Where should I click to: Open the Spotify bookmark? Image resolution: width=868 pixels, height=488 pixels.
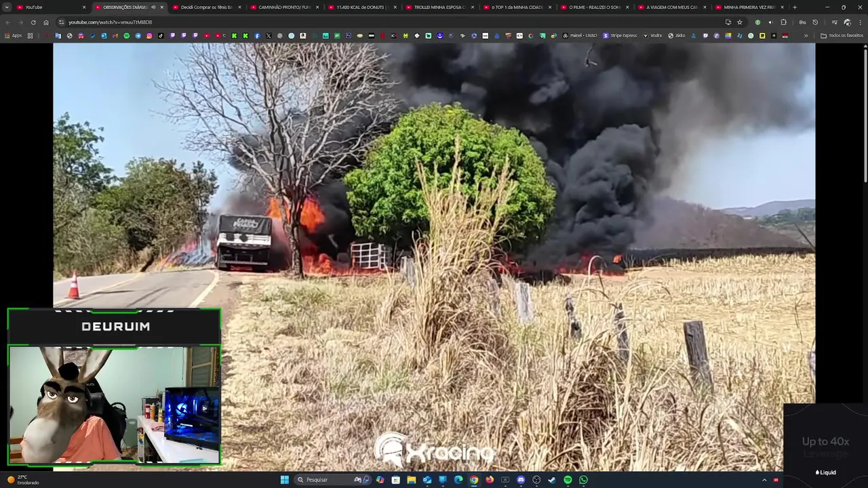tap(126, 35)
